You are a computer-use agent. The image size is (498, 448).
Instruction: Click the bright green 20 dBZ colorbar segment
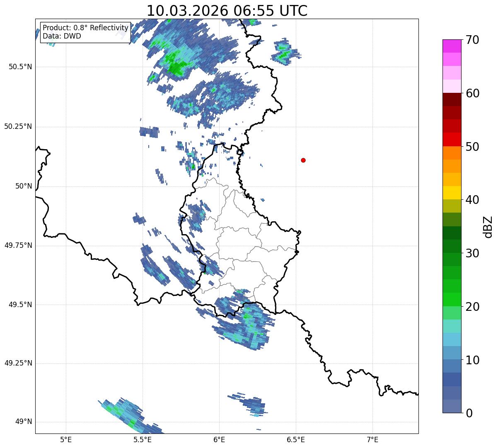coord(452,300)
